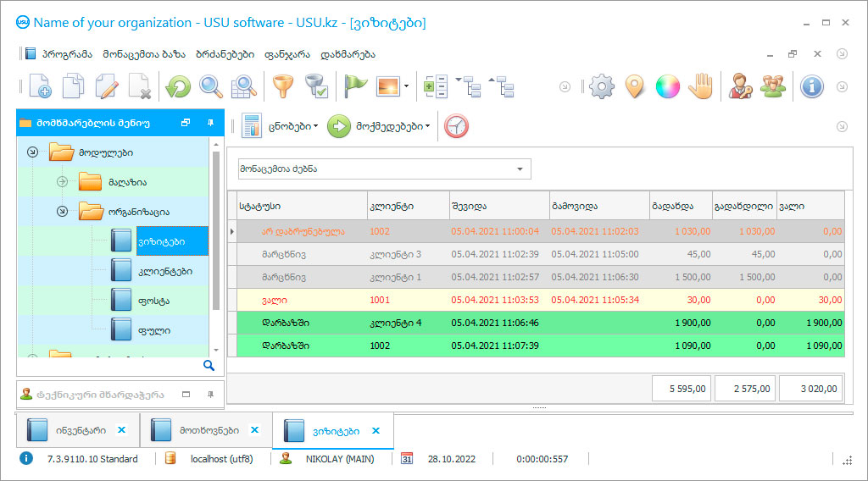Image resolution: width=868 pixels, height=481 pixels.
Task: Sort by the სტატუსი column header
Action: click(302, 206)
